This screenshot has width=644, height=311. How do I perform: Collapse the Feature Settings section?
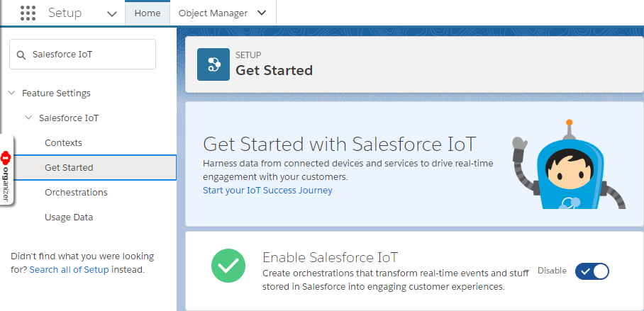coord(11,93)
